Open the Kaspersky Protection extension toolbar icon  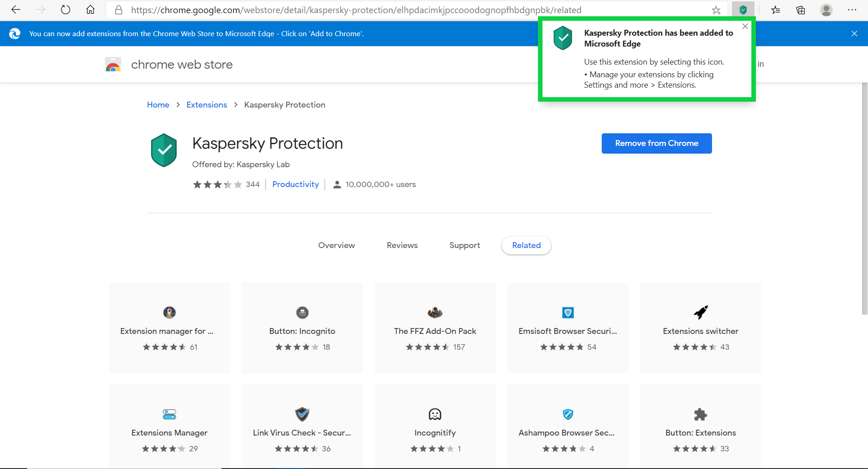[x=743, y=10]
